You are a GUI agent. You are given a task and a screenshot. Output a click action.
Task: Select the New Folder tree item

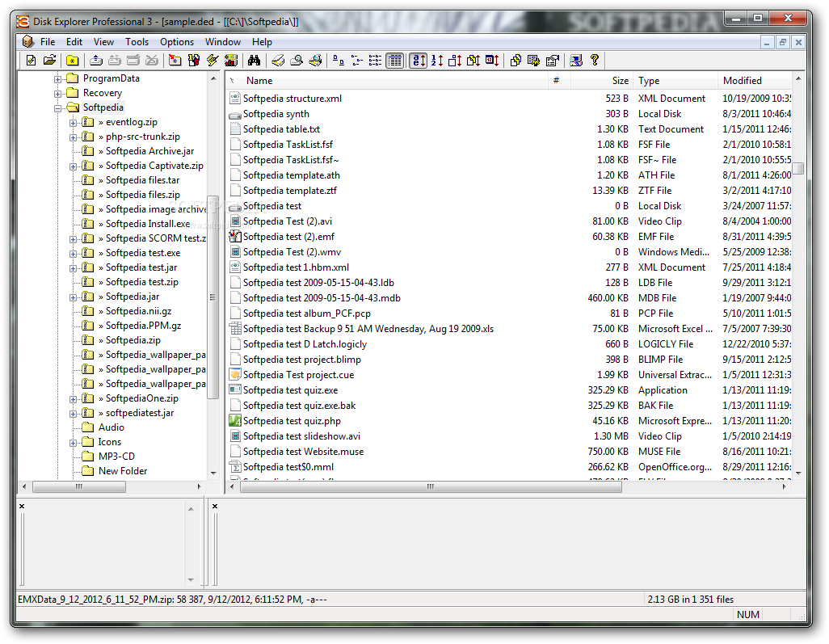[123, 471]
